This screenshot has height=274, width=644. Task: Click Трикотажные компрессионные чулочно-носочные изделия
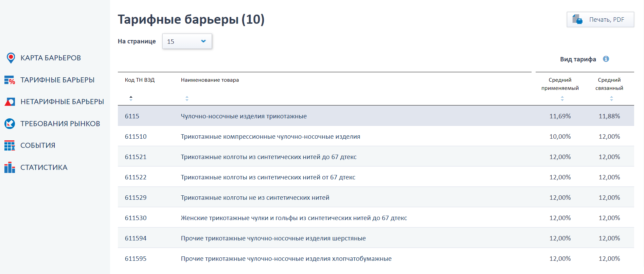coord(271,137)
